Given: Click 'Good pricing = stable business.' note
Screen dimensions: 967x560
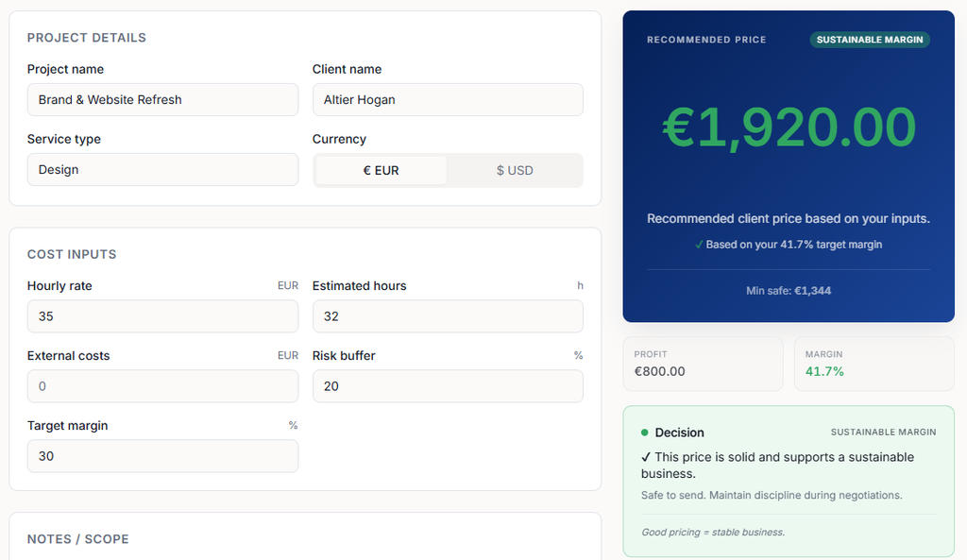Looking at the screenshot, I should (x=713, y=533).
